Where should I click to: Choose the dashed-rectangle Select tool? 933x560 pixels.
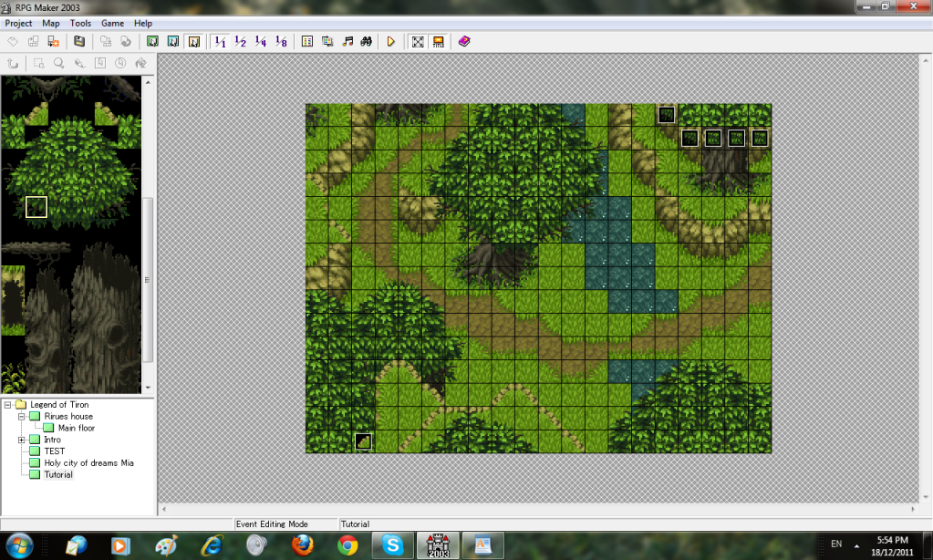point(38,63)
